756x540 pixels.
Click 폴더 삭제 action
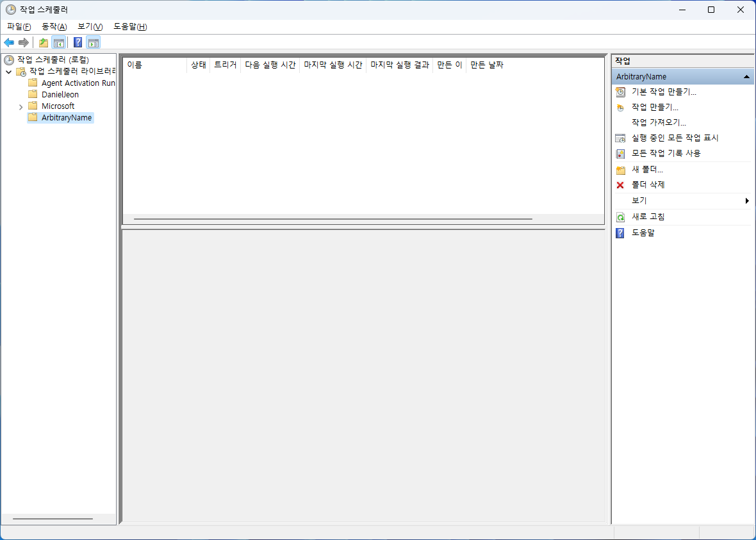pos(648,184)
